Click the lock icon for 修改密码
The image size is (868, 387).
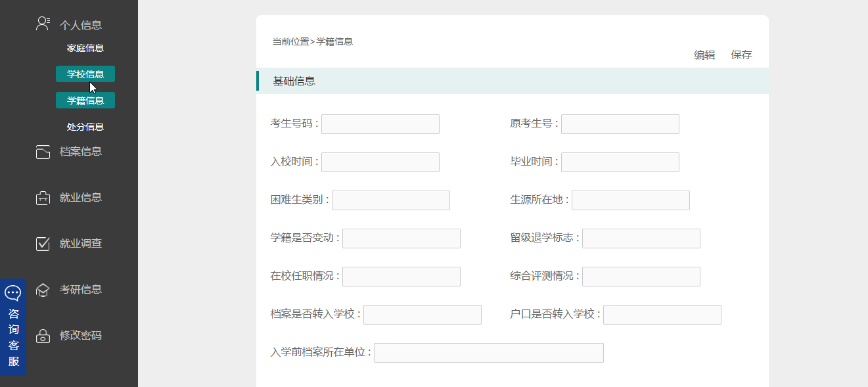(x=43, y=336)
